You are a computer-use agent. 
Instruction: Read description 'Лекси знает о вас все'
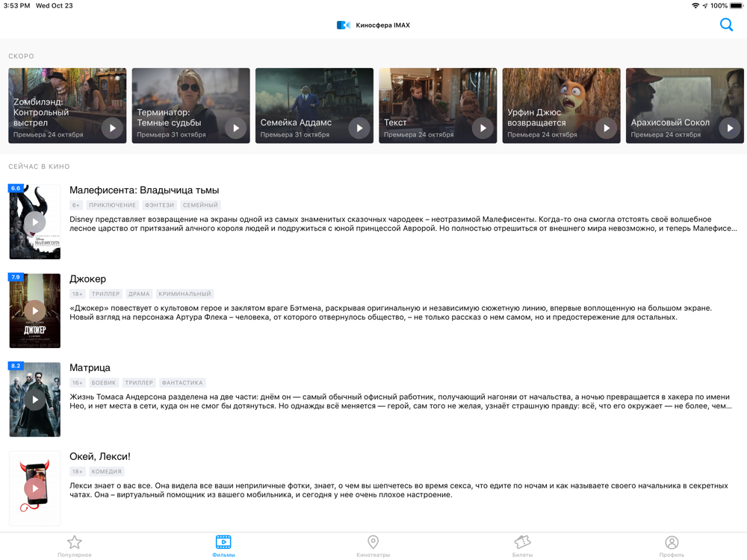coord(399,490)
